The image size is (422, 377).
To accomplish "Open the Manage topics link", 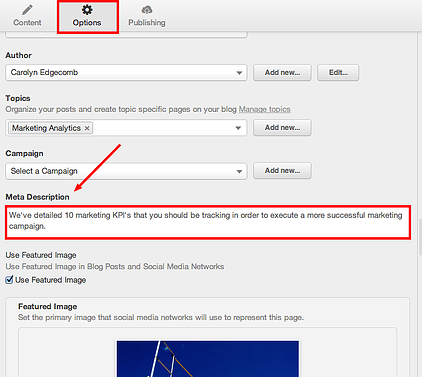I will (x=265, y=109).
